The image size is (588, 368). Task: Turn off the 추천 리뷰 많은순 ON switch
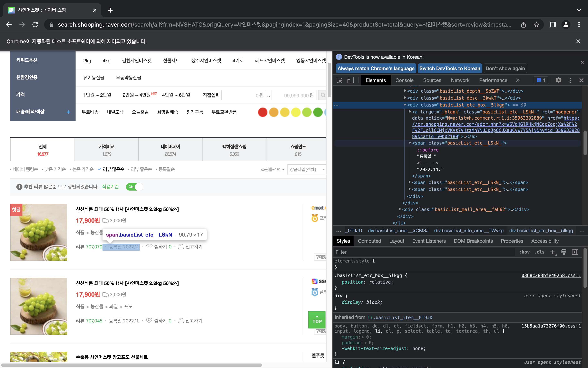(134, 187)
